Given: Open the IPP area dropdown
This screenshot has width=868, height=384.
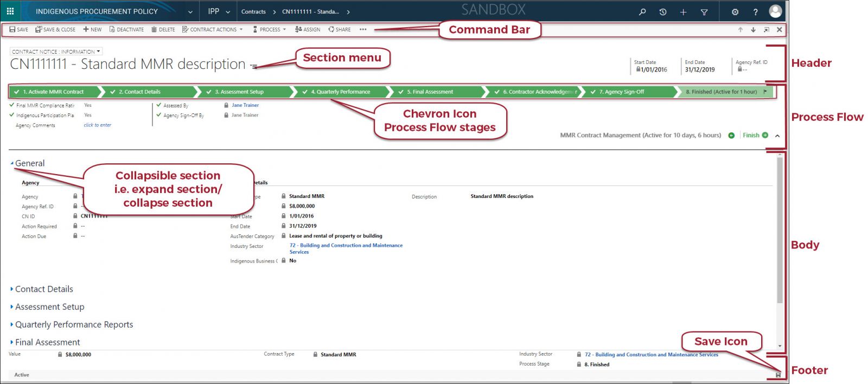Looking at the screenshot, I should click(x=228, y=11).
